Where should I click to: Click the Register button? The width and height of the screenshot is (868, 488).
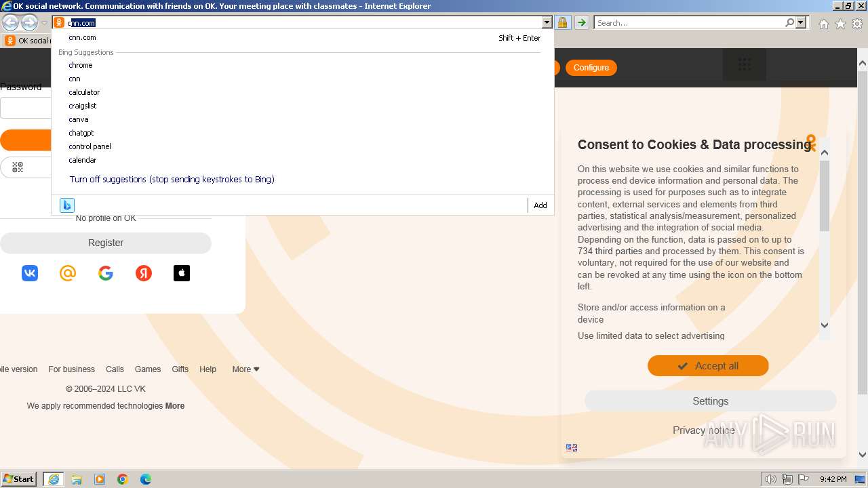coord(106,243)
